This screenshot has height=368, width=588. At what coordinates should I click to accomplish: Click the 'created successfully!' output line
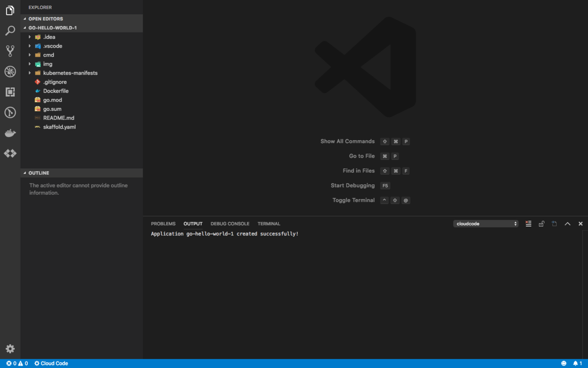point(224,234)
